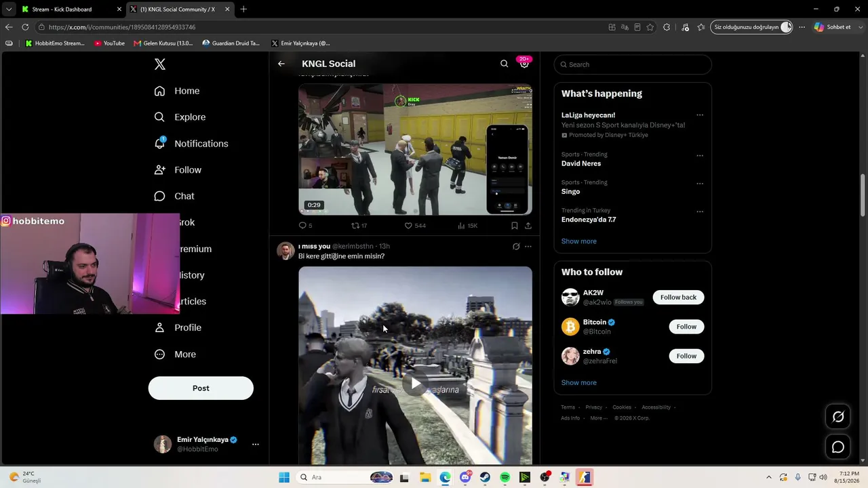Click the Post button
868x488 pixels.
[x=201, y=388]
